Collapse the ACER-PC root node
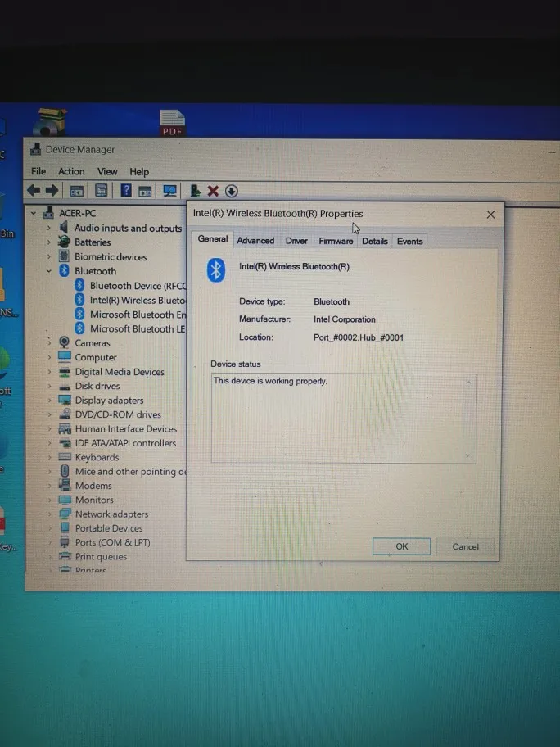560x747 pixels. coord(34,213)
